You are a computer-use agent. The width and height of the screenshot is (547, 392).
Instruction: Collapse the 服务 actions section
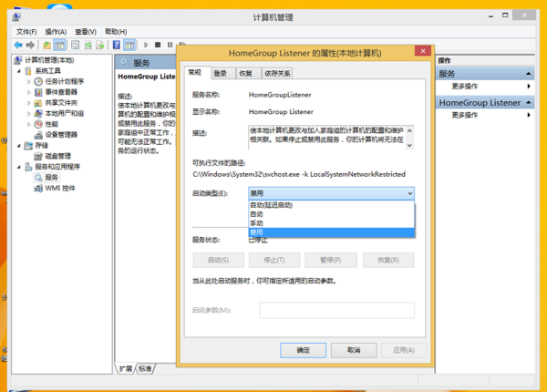(528, 74)
